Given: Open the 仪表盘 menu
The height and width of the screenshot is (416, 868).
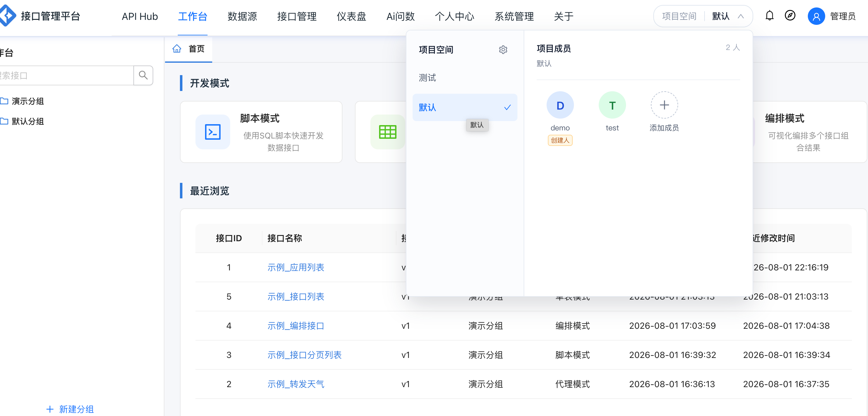Looking at the screenshot, I should (x=351, y=16).
